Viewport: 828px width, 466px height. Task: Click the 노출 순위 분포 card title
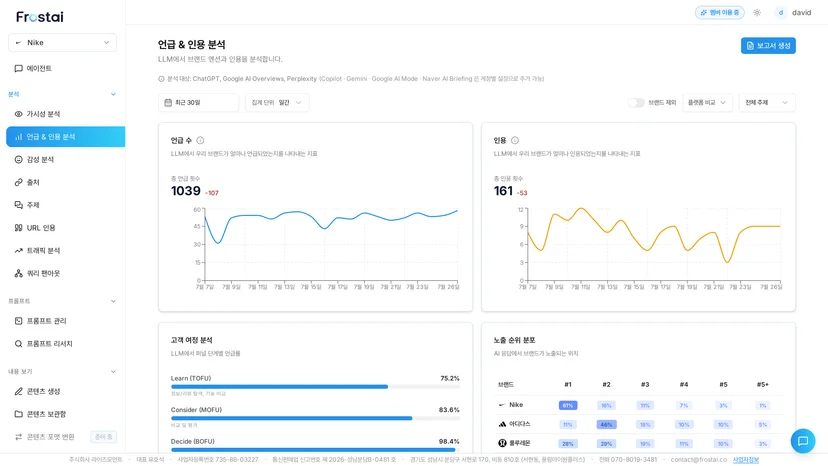click(514, 340)
